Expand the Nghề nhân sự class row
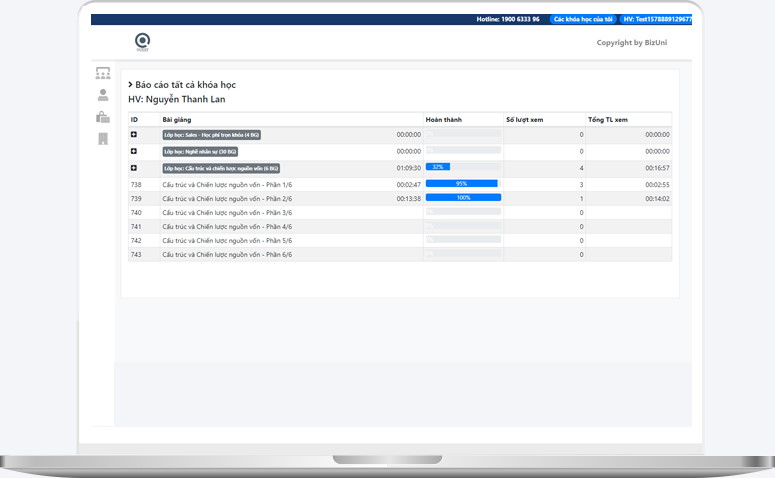Image resolution: width=775 pixels, height=478 pixels. click(134, 151)
